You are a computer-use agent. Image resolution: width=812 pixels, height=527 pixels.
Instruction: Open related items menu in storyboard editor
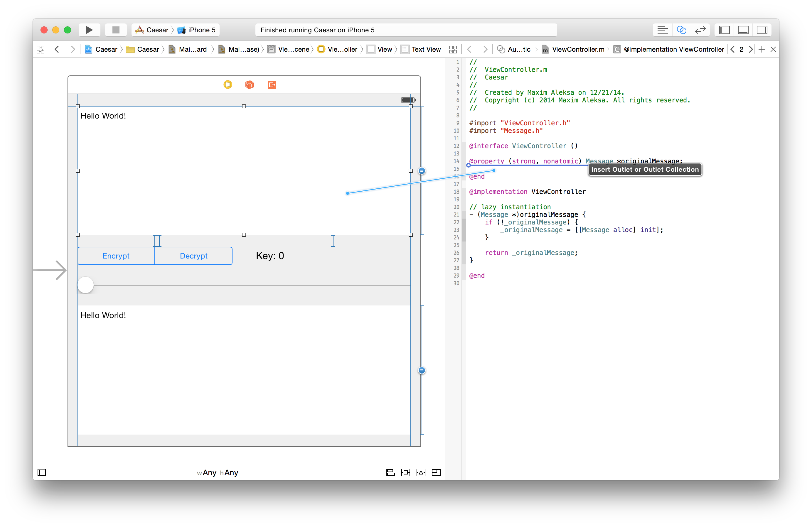click(41, 50)
